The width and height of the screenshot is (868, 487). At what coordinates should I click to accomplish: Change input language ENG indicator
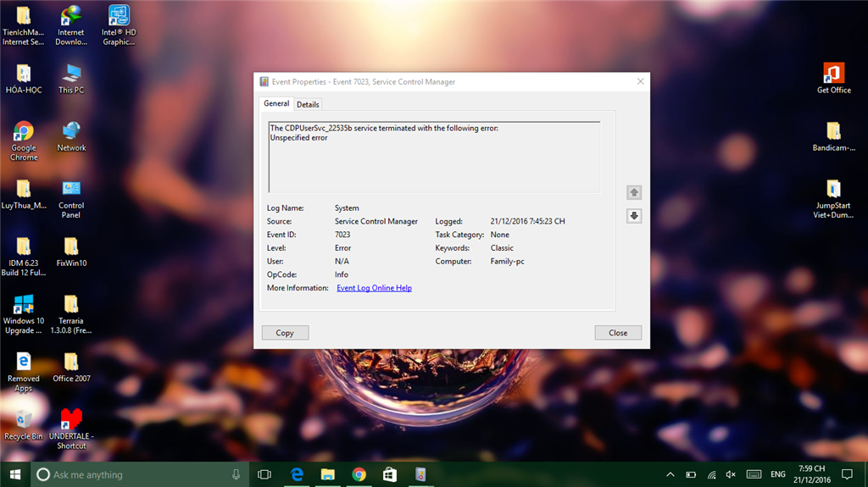(778, 474)
